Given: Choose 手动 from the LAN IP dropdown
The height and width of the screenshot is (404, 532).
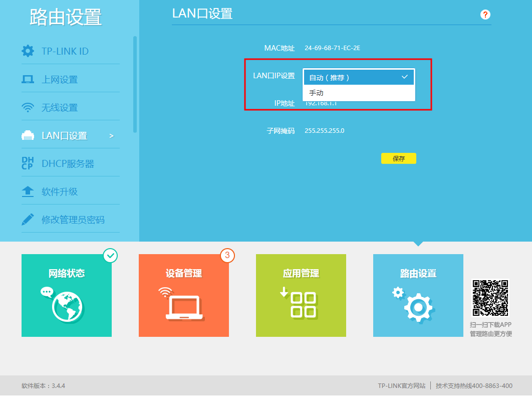Looking at the screenshot, I should click(x=359, y=93).
